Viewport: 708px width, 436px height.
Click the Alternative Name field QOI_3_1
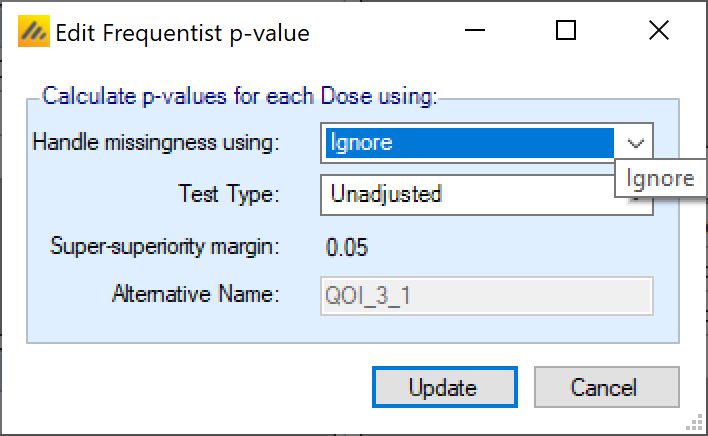click(487, 296)
